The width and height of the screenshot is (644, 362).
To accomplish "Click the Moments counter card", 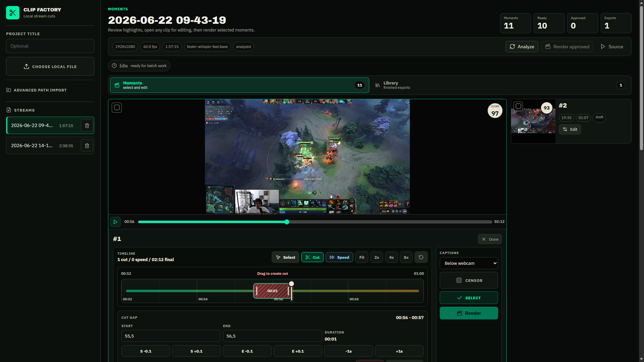I will point(515,23).
